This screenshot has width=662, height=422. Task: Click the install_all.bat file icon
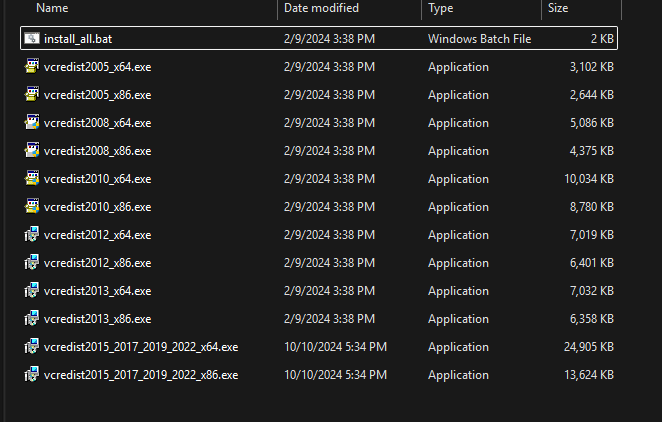coord(32,39)
